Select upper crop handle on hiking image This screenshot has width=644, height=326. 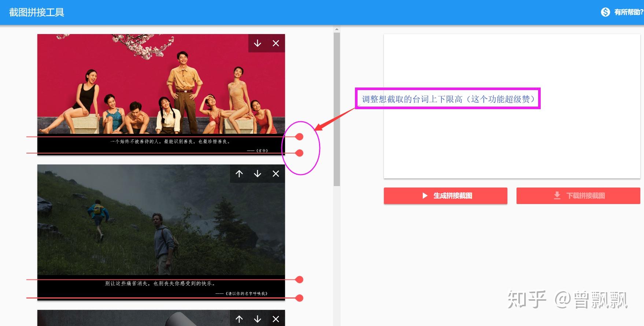299,279
